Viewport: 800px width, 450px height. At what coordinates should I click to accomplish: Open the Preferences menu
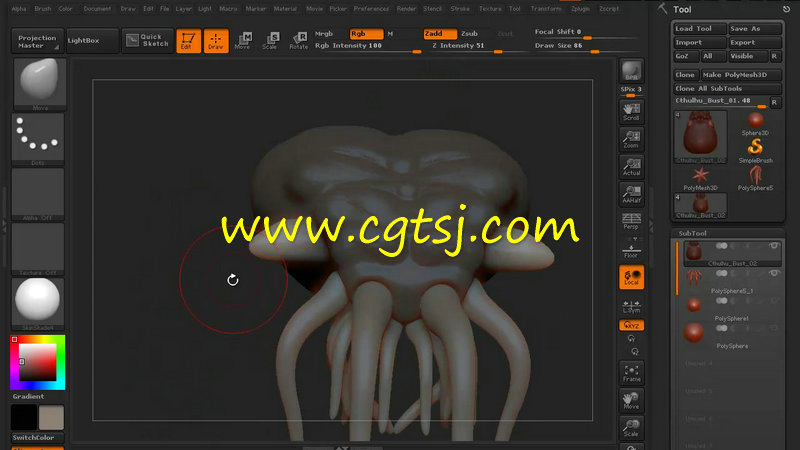tap(371, 9)
